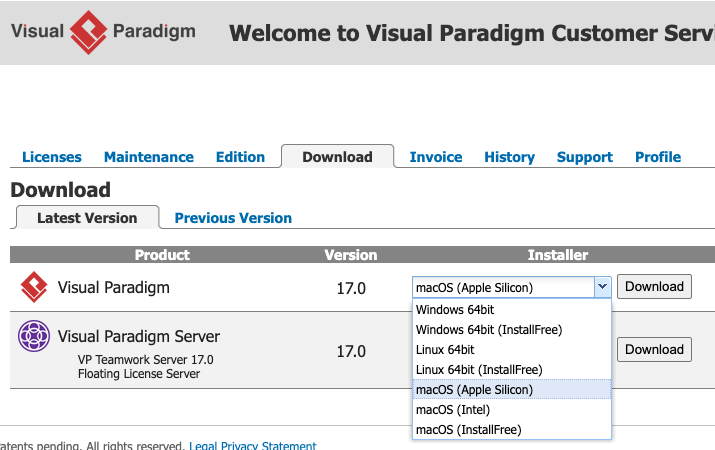
Task: Select the Latest Version tab
Action: pyautogui.click(x=87, y=218)
